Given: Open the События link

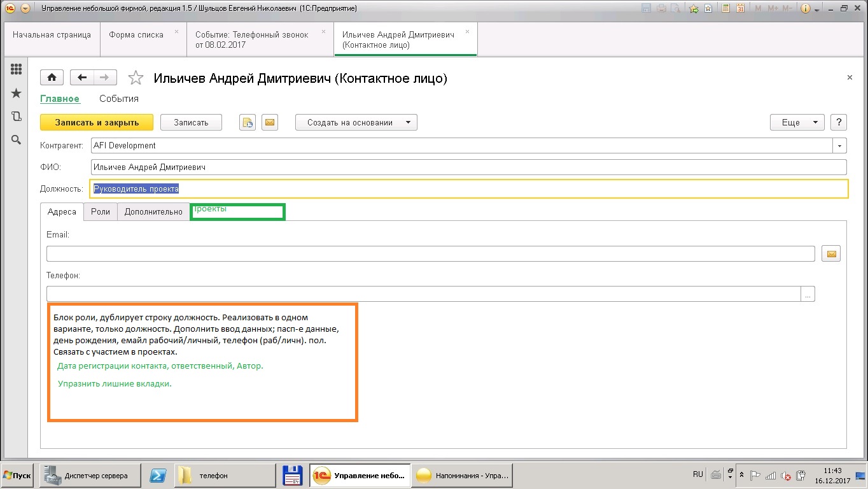Looking at the screenshot, I should [x=119, y=99].
